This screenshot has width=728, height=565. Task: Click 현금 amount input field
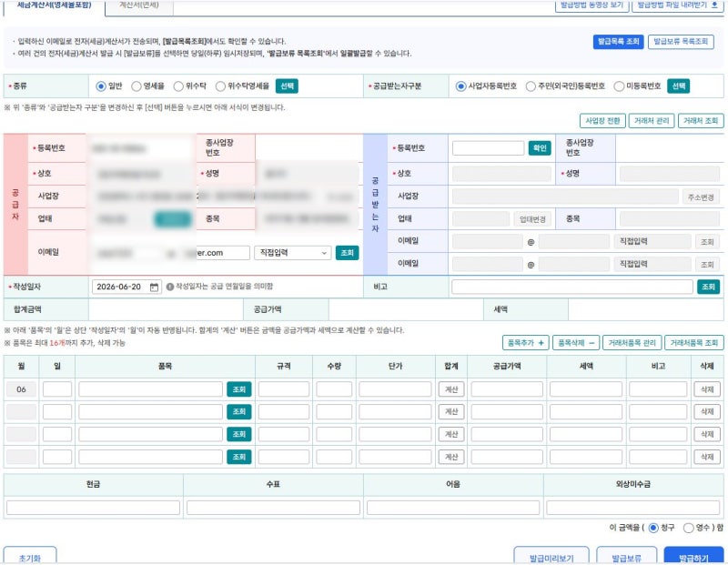[x=94, y=508]
